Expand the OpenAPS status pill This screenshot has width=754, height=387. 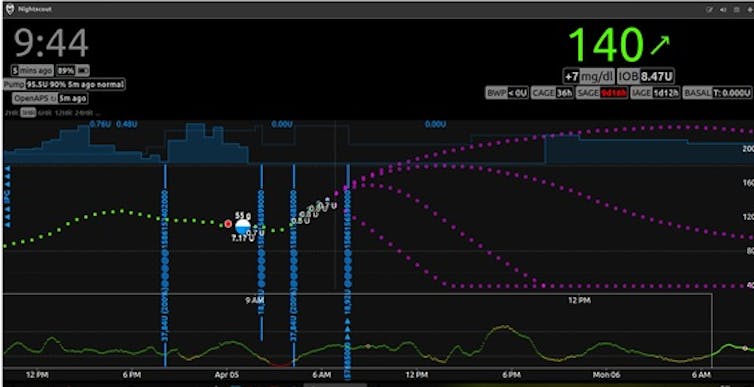[x=50, y=99]
